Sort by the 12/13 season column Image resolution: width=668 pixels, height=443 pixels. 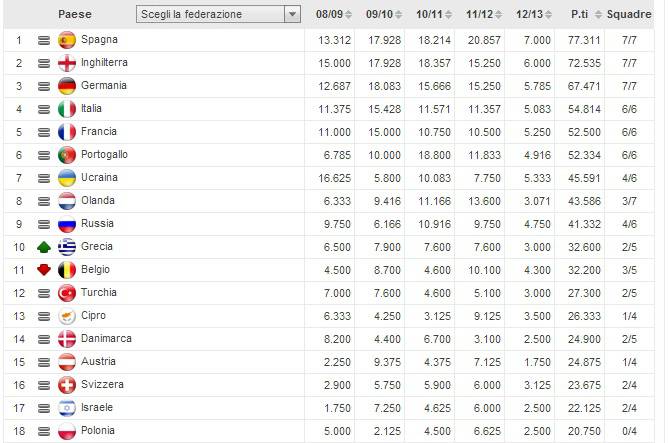tap(530, 15)
